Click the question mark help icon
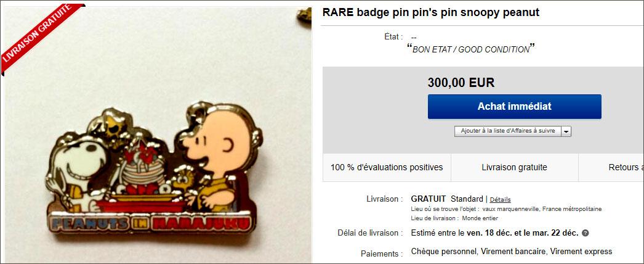Screen dimensions: 644x264 tap(586, 233)
